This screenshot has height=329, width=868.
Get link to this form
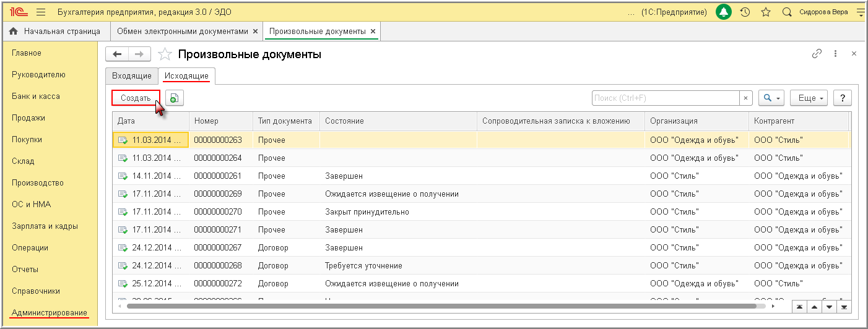tap(817, 54)
